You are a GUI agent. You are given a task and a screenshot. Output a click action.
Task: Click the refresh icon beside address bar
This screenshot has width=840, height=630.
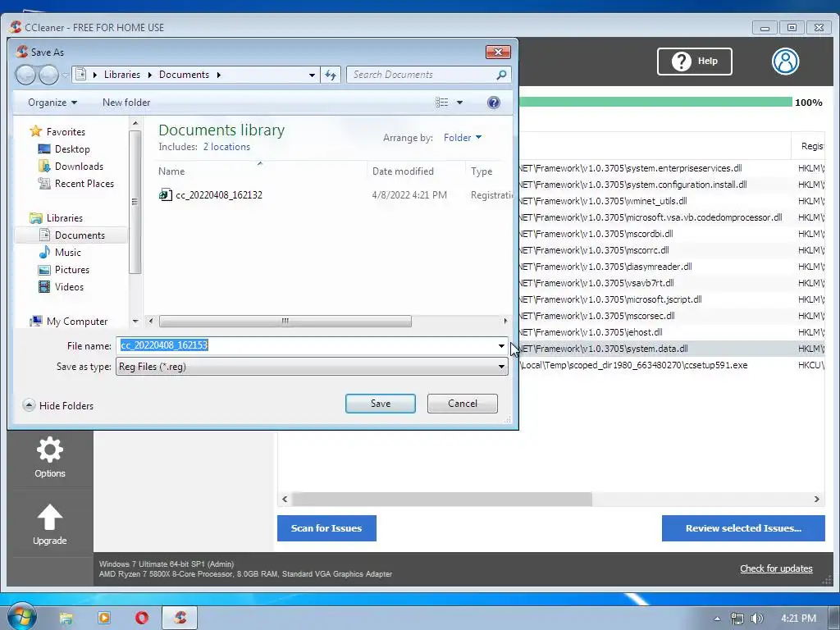pos(331,75)
